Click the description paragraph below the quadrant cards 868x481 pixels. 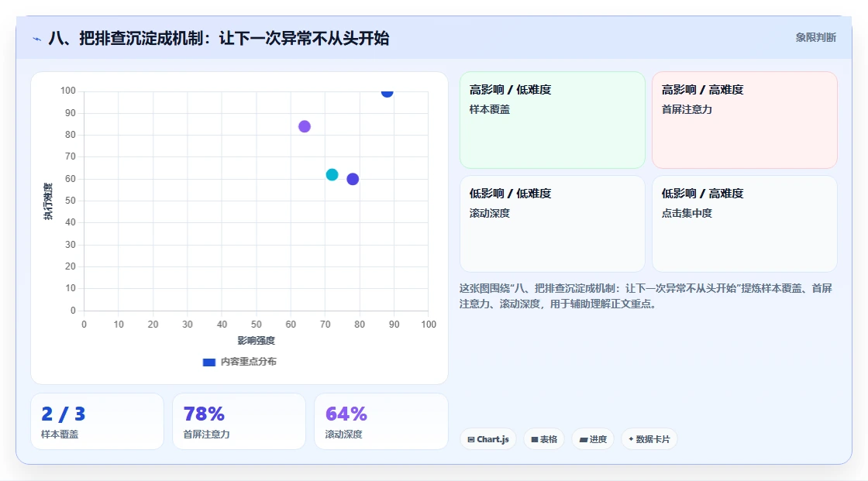[x=646, y=296]
